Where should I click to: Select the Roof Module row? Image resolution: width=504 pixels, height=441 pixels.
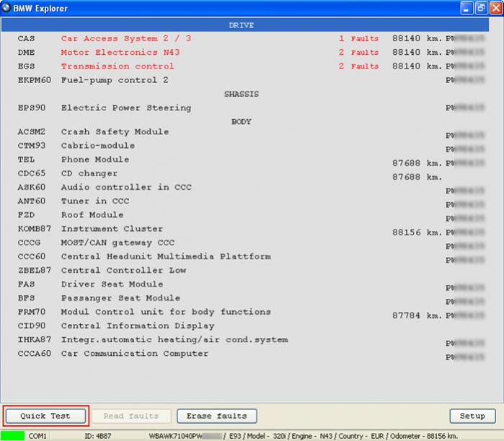(245, 215)
